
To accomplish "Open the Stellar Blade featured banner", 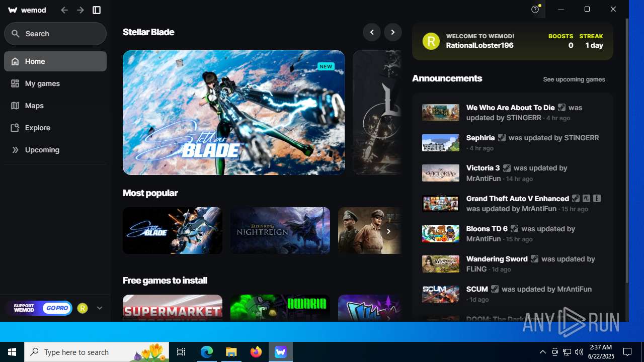I will [x=233, y=113].
